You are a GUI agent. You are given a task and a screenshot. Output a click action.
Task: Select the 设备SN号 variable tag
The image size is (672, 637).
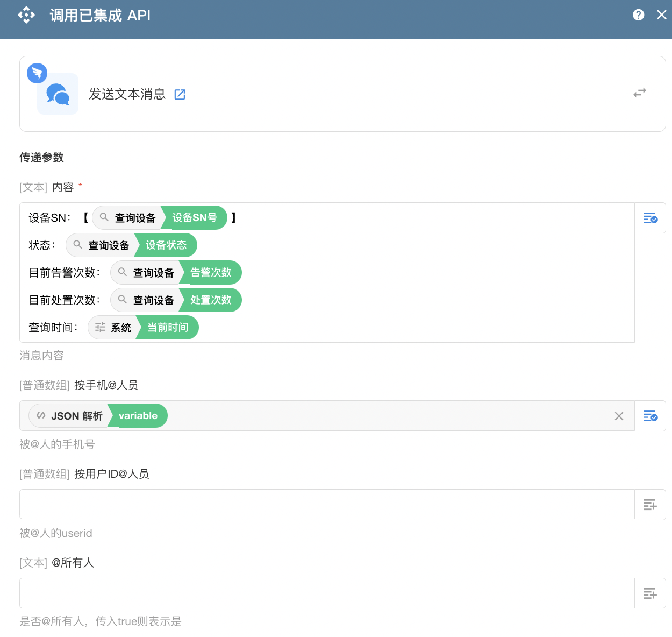tap(194, 218)
